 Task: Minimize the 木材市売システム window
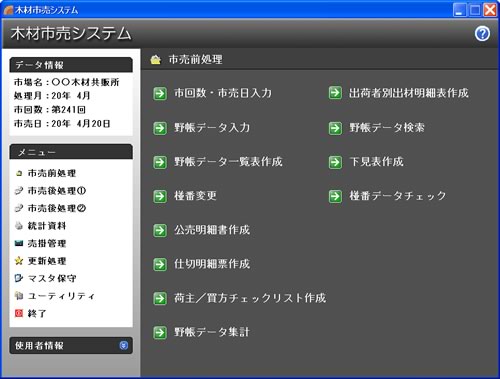460,10
